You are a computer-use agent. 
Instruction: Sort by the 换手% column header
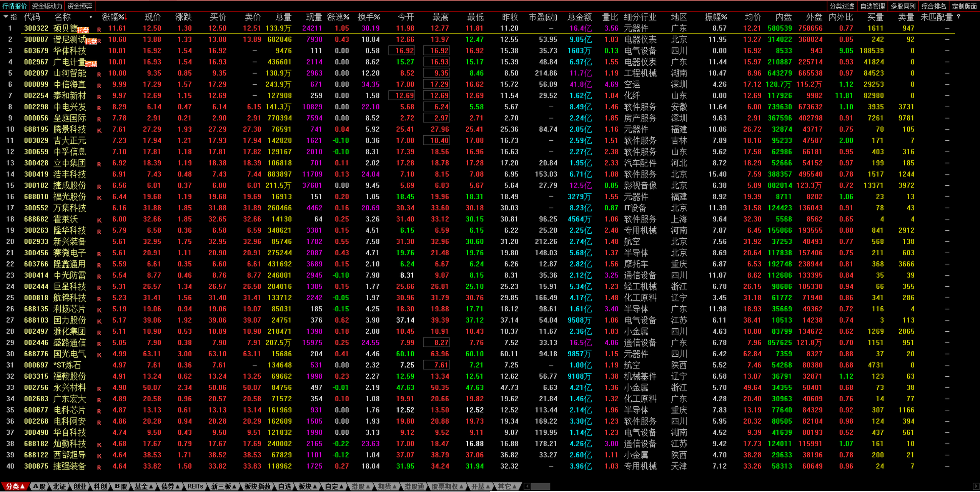[x=369, y=17]
